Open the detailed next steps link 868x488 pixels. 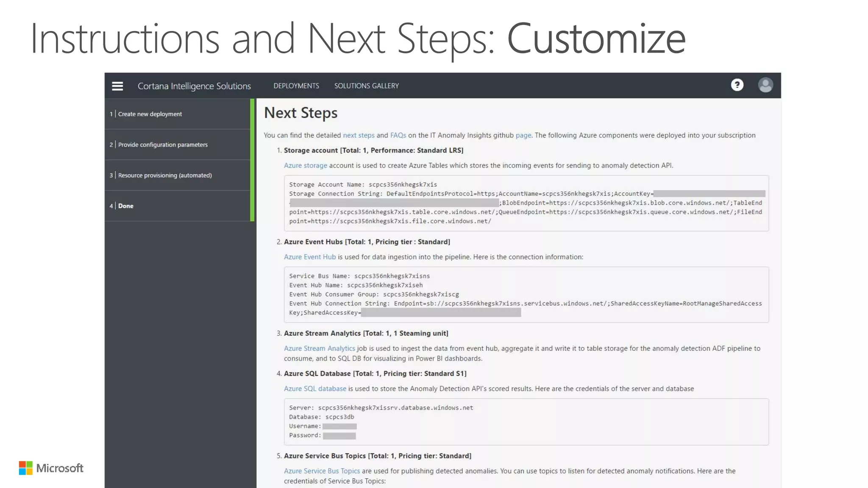coord(359,135)
